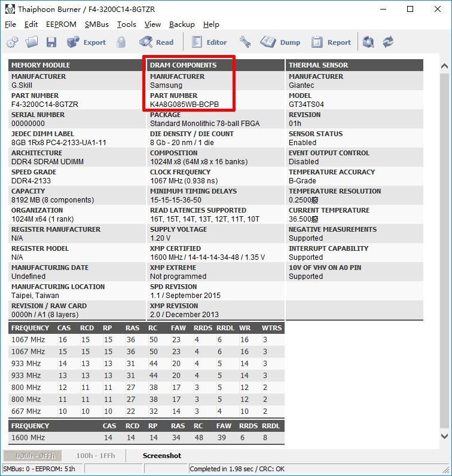Click the 667 MHz timing table row
The image size is (452, 476).
pos(146,411)
